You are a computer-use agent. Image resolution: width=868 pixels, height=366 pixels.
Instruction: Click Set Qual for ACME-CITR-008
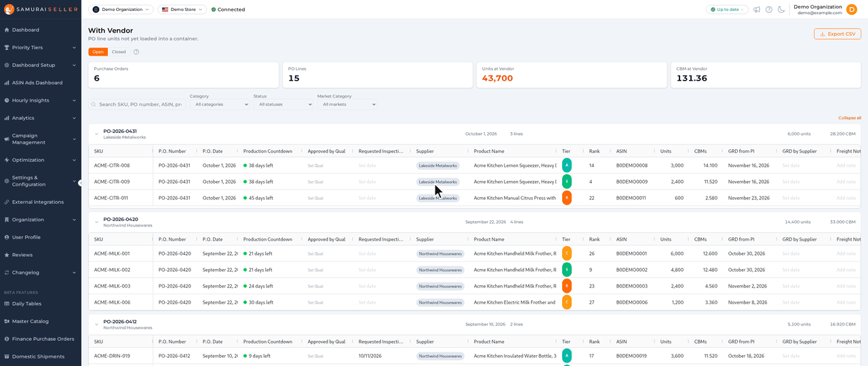[x=315, y=165]
